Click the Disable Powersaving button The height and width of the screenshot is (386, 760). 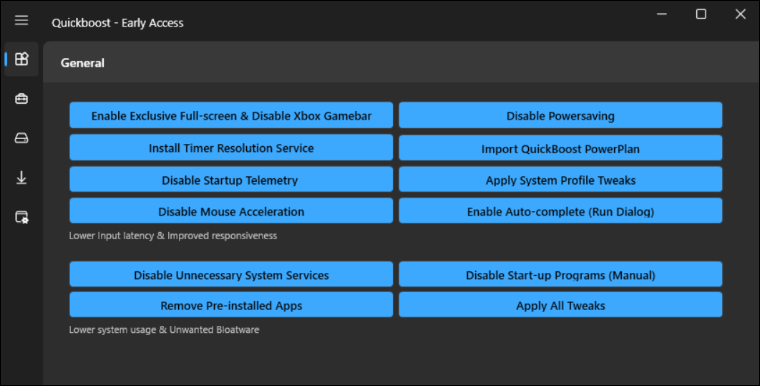tap(560, 115)
